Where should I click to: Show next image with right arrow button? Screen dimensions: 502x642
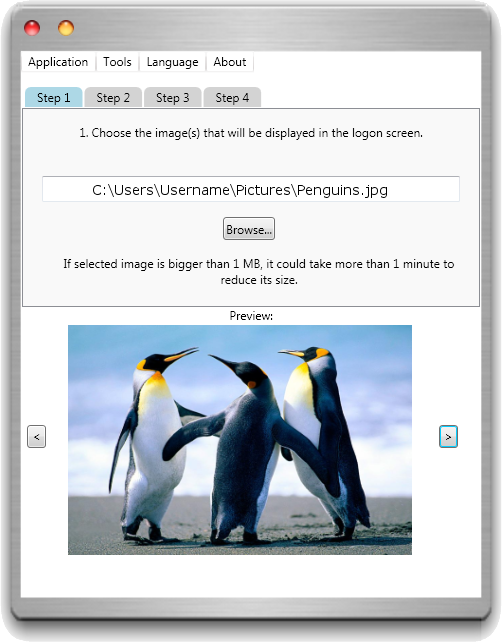tap(448, 436)
